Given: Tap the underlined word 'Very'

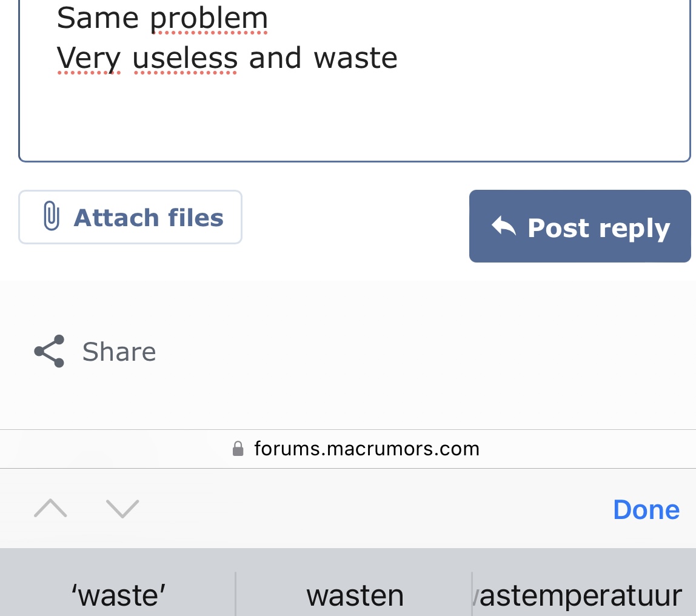Looking at the screenshot, I should tap(89, 58).
